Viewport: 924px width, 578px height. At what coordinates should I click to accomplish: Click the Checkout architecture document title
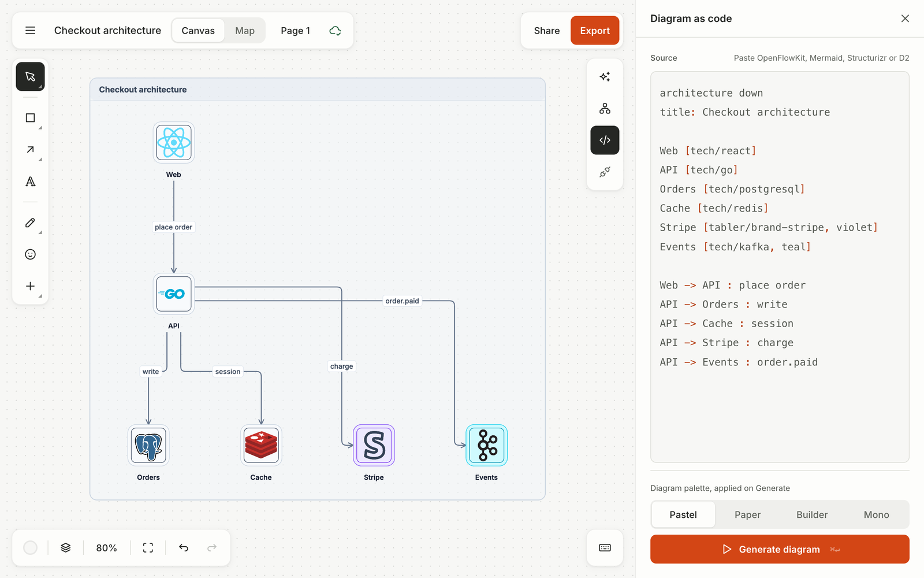pyautogui.click(x=107, y=31)
